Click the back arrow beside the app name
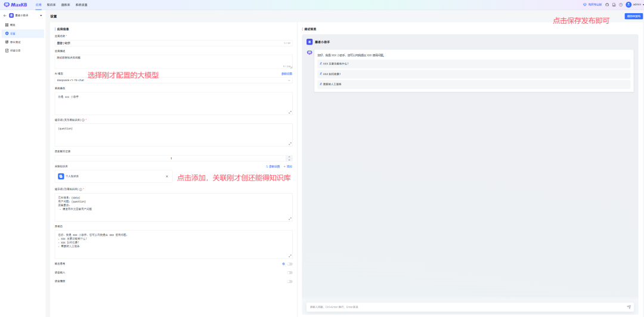This screenshot has height=317, width=644. click(5, 15)
